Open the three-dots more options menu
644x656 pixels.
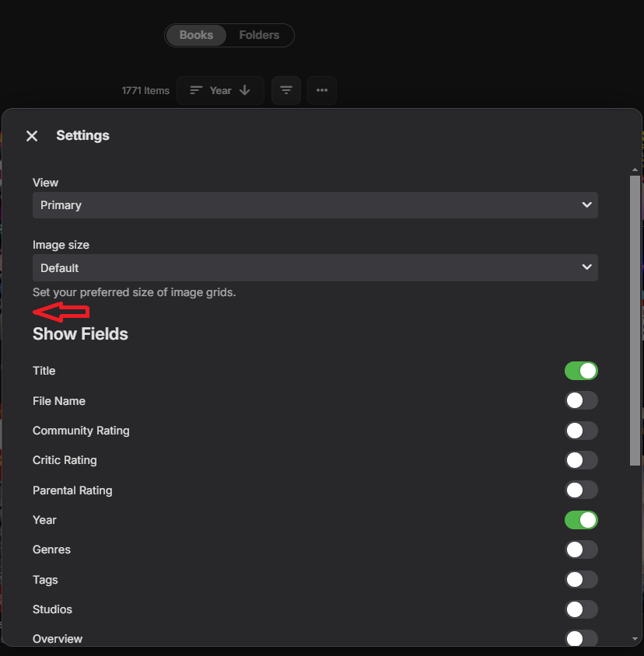(x=322, y=90)
